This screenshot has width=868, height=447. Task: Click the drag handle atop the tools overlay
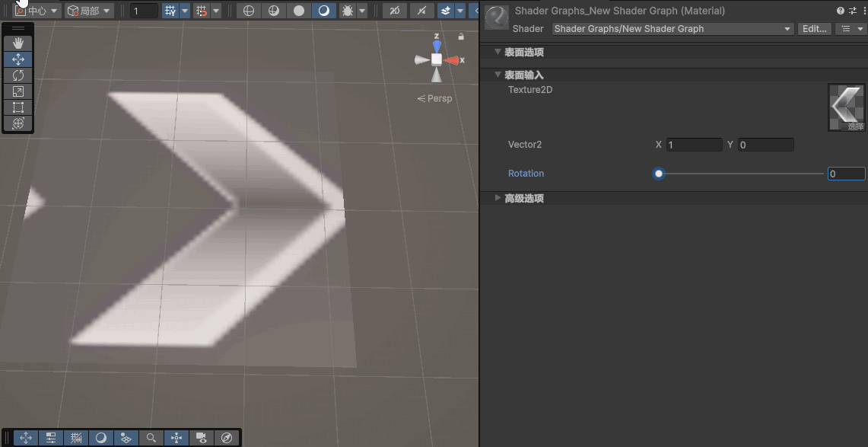18,28
